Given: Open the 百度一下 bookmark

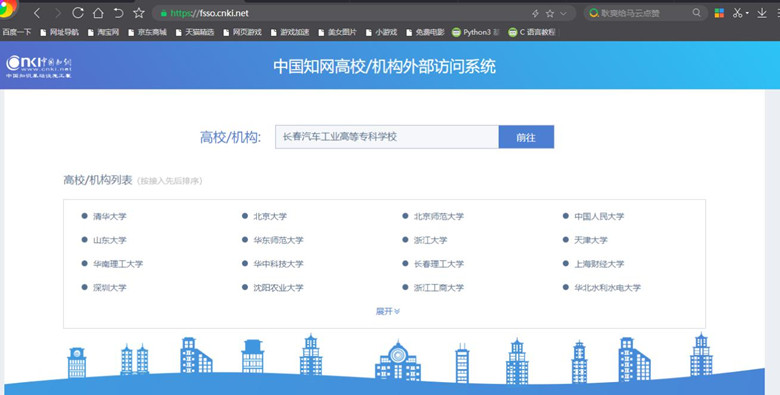Looking at the screenshot, I should [16, 32].
